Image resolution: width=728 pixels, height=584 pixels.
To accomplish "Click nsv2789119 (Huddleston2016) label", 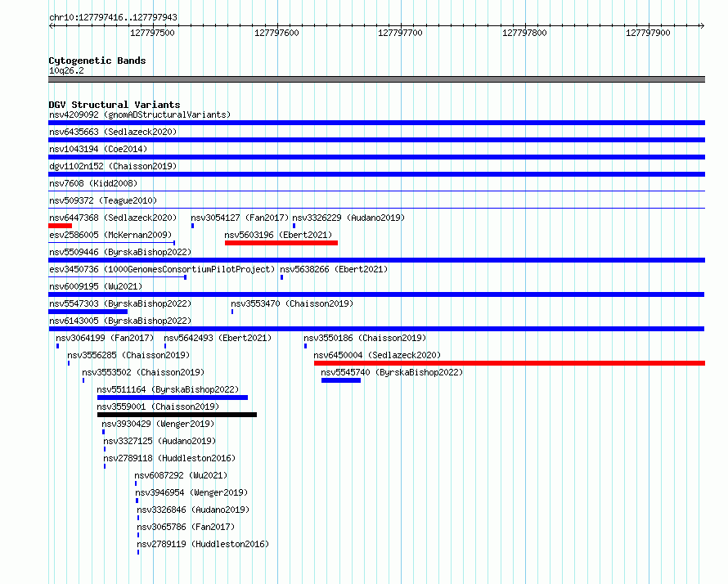I will click(203, 544).
